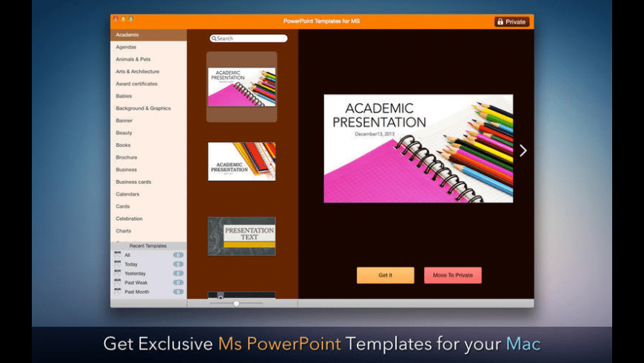The width and height of the screenshot is (644, 363).
Task: Click count badge in Past Month row
Action: pos(178,292)
